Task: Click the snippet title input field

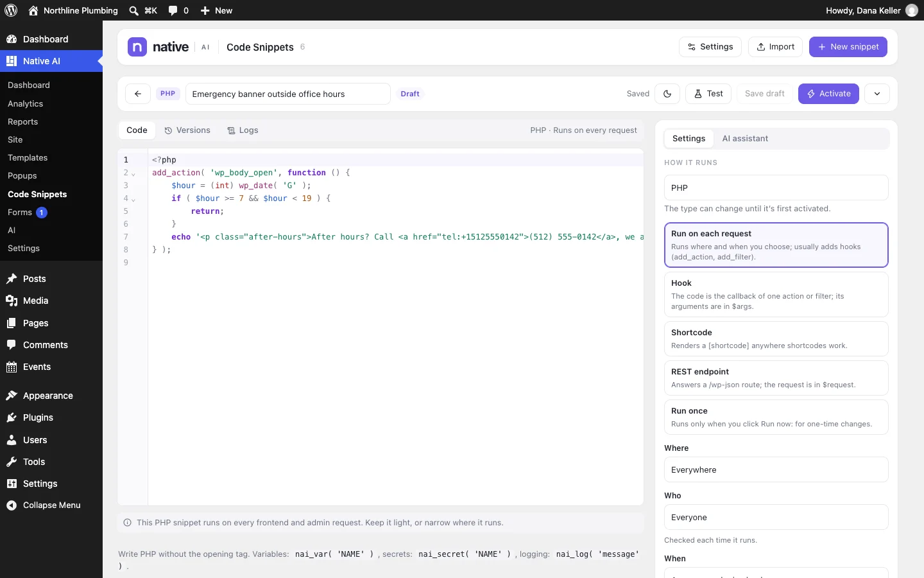Action: [x=288, y=94]
